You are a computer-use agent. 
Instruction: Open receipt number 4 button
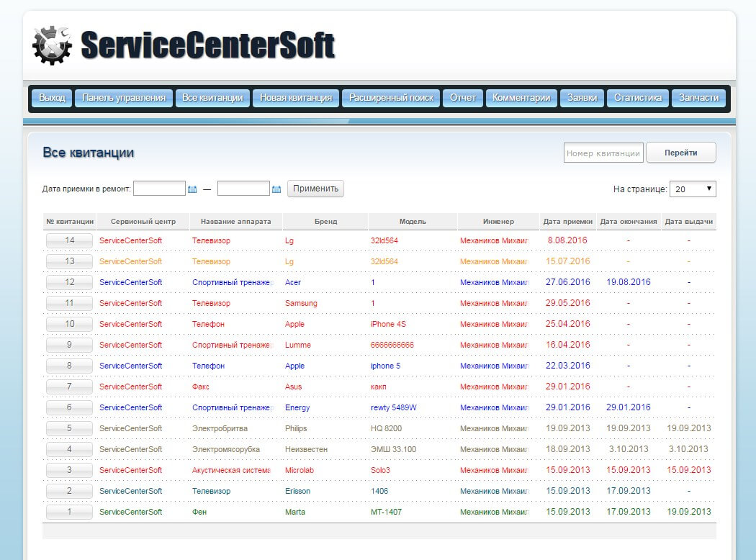point(69,449)
